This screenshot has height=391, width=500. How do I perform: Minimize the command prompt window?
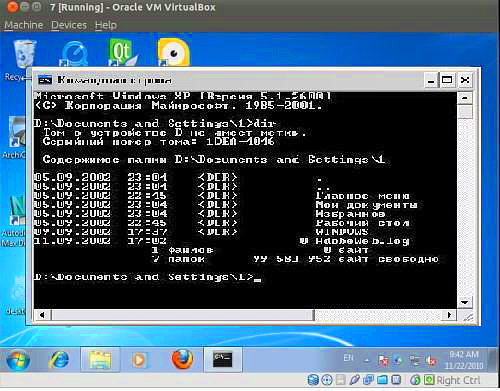coord(431,81)
